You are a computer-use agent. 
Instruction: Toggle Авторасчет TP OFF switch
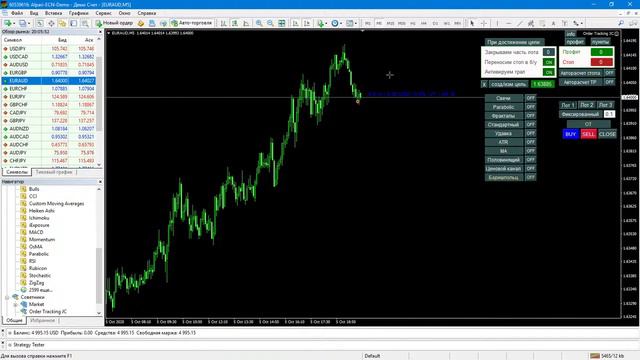click(x=609, y=82)
